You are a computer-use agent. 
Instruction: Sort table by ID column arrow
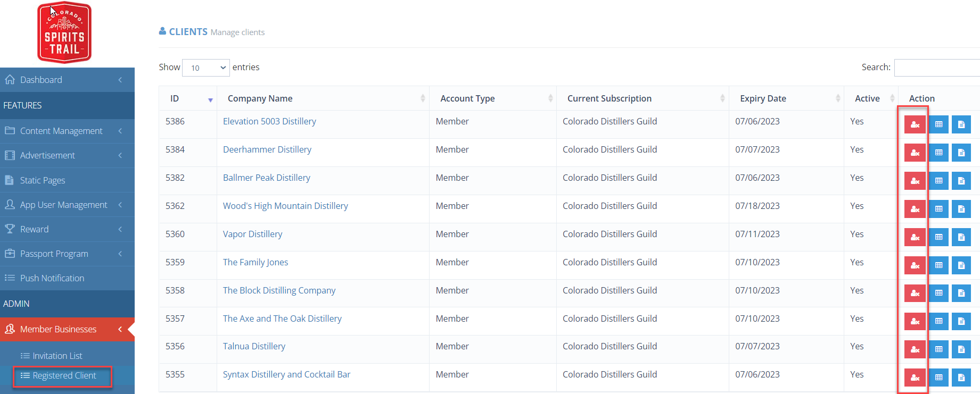click(x=210, y=100)
